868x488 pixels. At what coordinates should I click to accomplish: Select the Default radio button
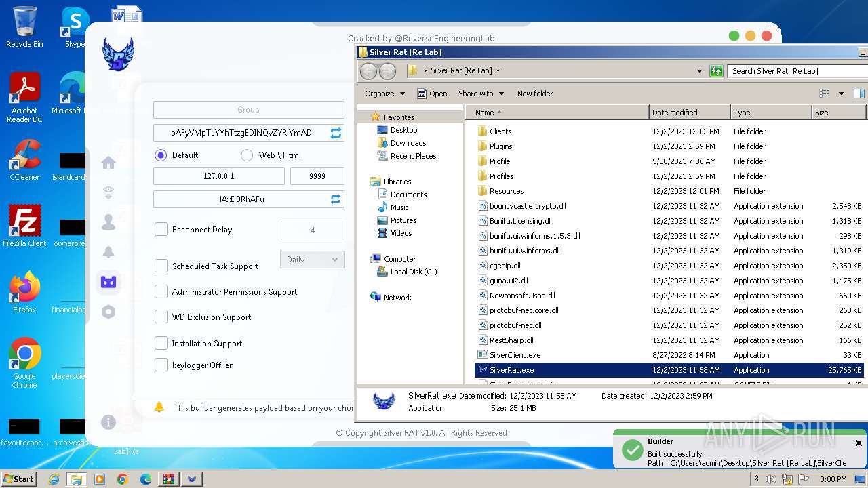point(161,155)
